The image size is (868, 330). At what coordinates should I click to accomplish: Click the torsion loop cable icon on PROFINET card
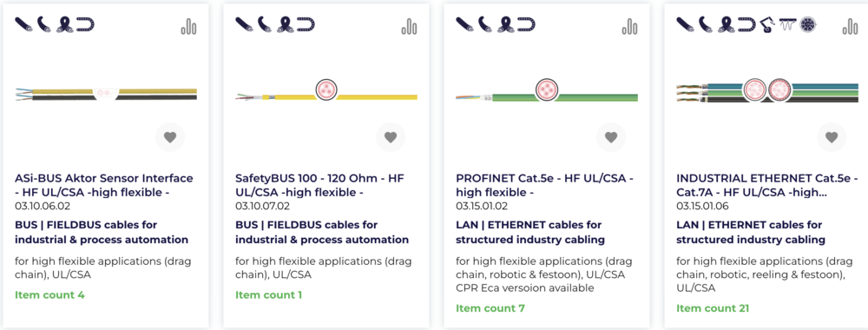click(x=505, y=24)
